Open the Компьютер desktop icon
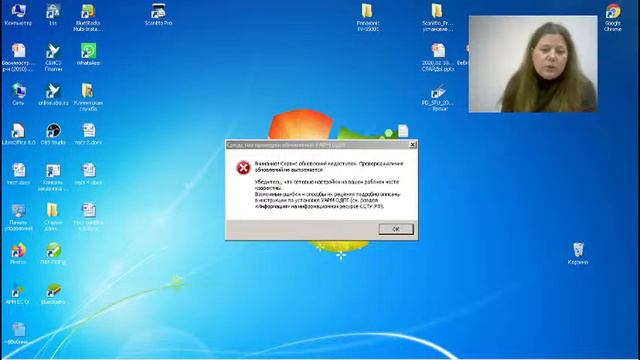The width and height of the screenshot is (640, 360). 18,15
